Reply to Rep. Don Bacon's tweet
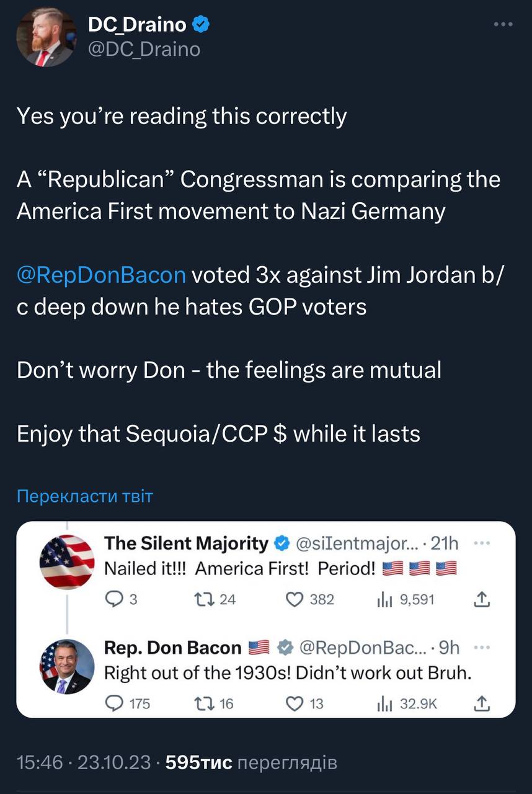532x794 pixels. pyautogui.click(x=116, y=703)
